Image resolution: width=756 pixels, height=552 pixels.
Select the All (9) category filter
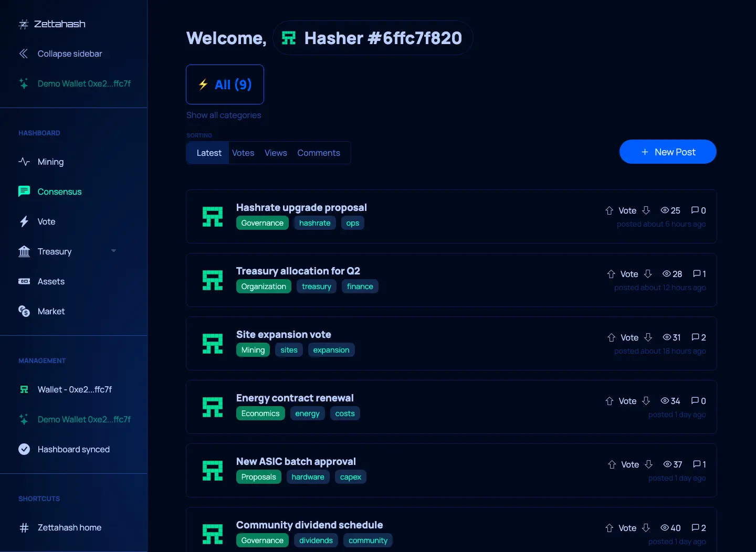click(225, 84)
